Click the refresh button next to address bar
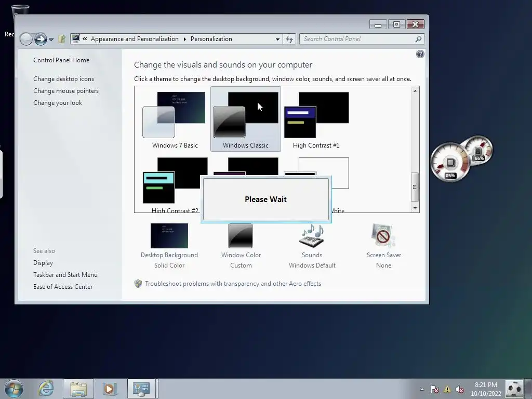Viewport: 532px width, 399px height. pyautogui.click(x=289, y=39)
